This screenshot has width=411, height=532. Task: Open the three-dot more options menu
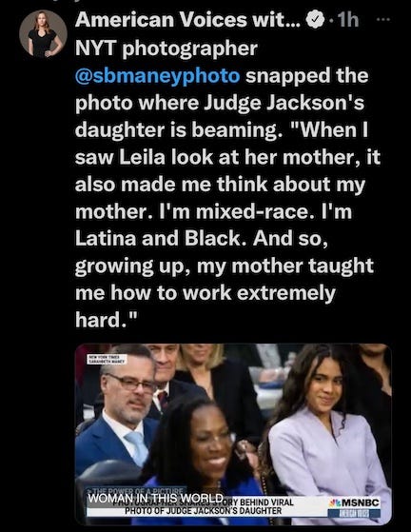coord(383,20)
